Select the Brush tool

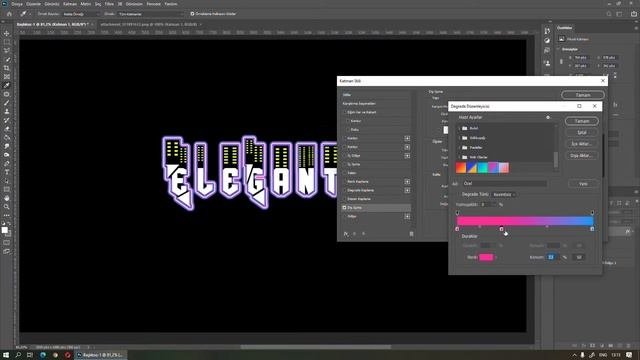click(x=7, y=103)
